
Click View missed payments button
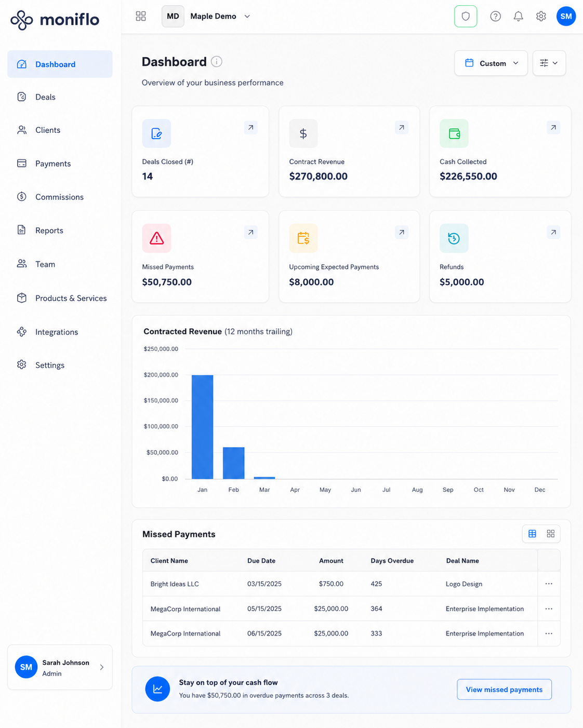click(504, 690)
